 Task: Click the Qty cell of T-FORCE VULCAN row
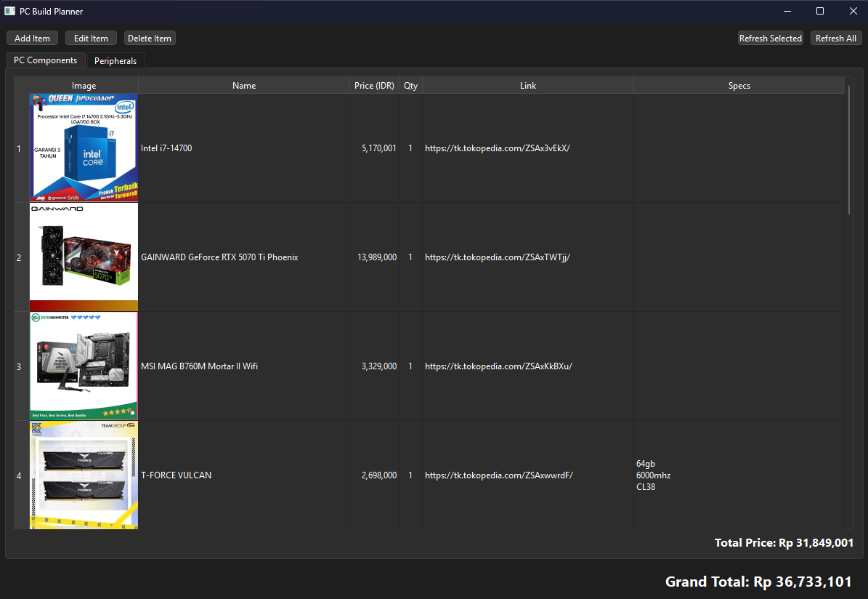pos(410,475)
